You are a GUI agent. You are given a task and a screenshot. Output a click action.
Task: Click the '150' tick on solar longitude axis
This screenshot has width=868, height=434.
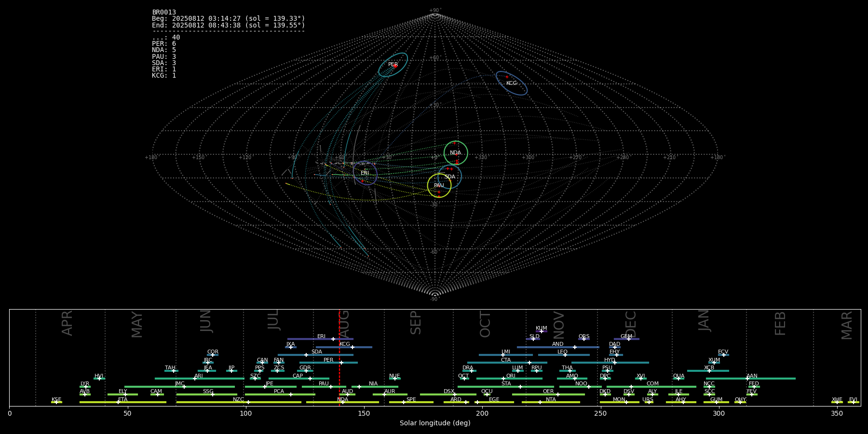click(x=364, y=413)
